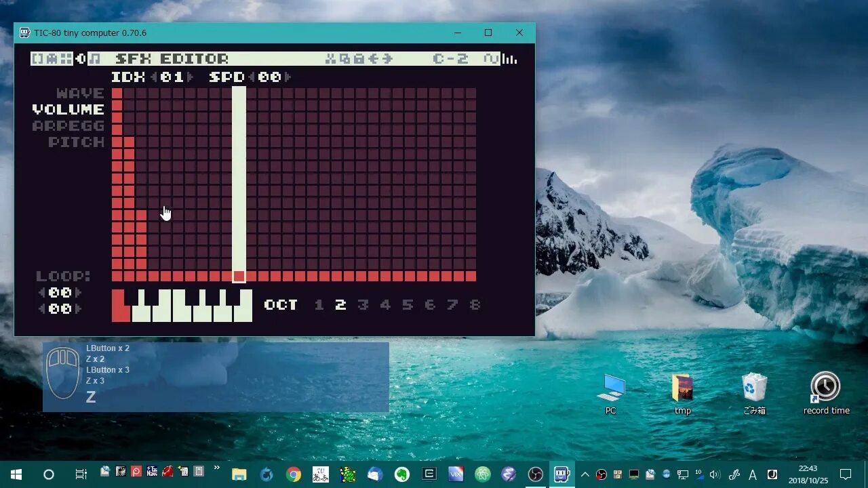The height and width of the screenshot is (488, 868).
Task: Switch to the VOLUME envelope tab
Action: coord(68,110)
